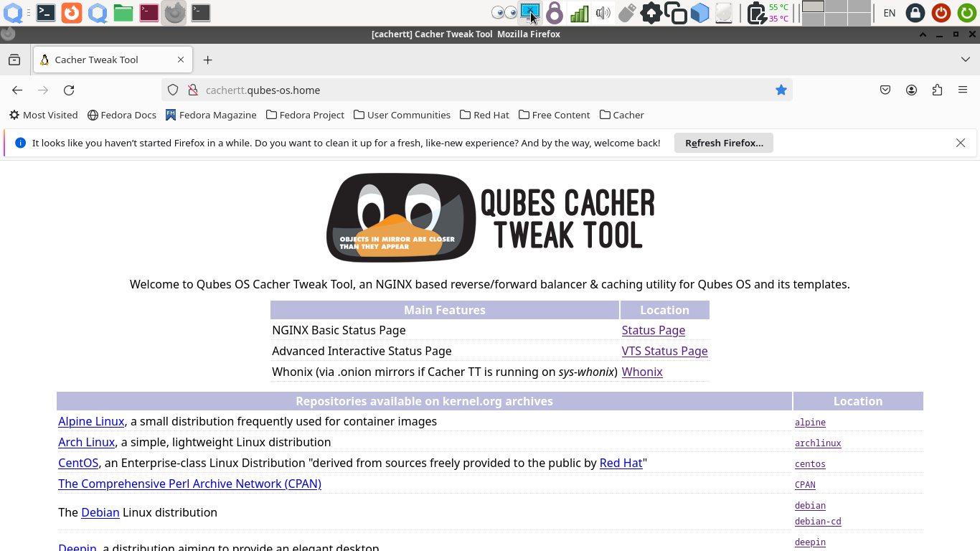
Task: Open the Fedora Magazine bookmark
Action: click(210, 115)
